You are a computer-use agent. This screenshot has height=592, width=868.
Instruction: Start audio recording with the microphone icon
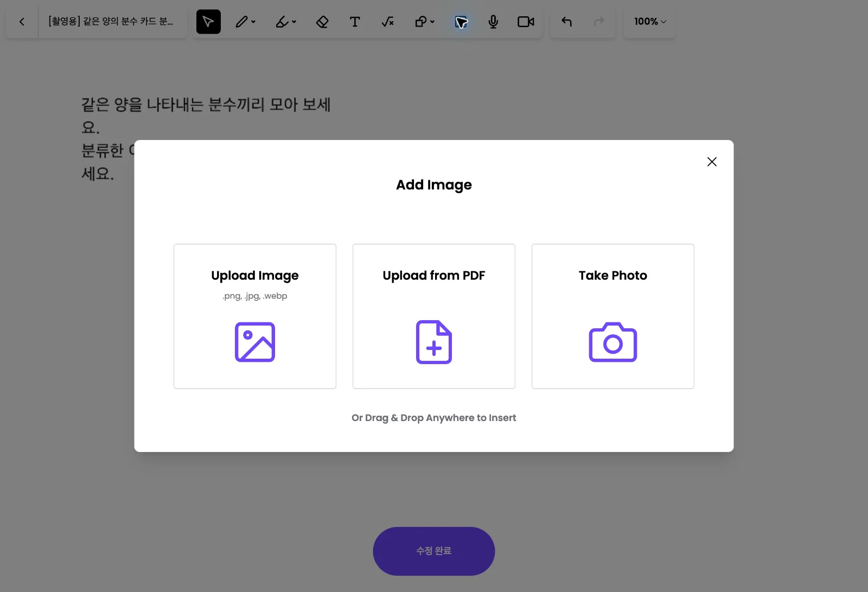tap(493, 22)
